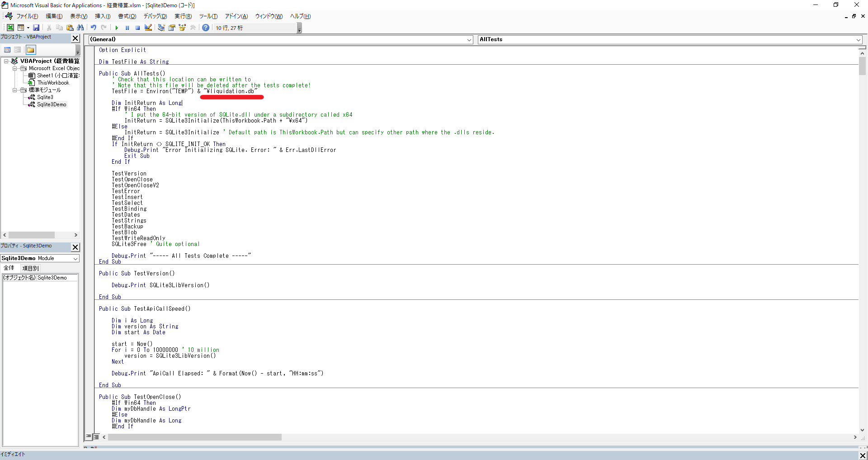Viewport: 868px width, 460px height.
Task: Click the Redo arrow icon
Action: coord(104,28)
